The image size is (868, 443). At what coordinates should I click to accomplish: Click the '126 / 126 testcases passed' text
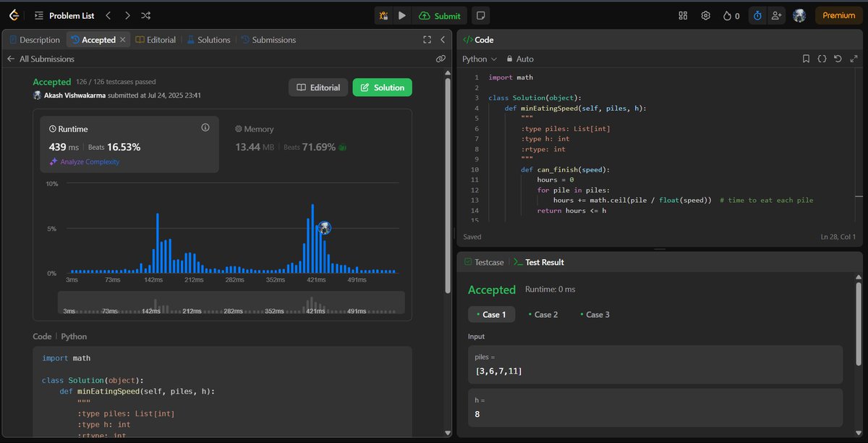coord(116,82)
